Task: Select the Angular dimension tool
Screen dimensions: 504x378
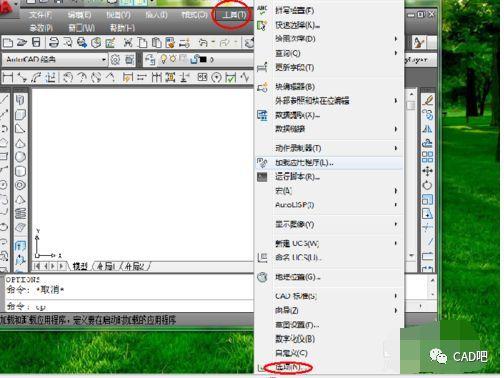Action: pyautogui.click(x=110, y=77)
